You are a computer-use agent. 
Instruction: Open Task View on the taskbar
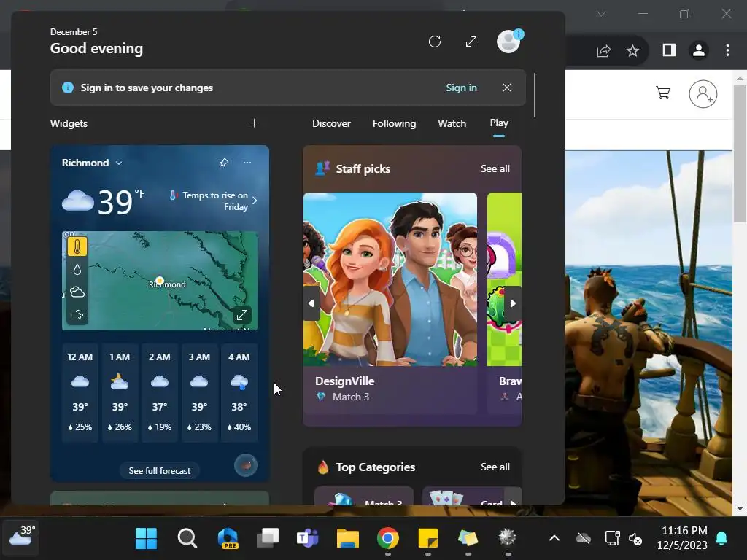coord(268,538)
